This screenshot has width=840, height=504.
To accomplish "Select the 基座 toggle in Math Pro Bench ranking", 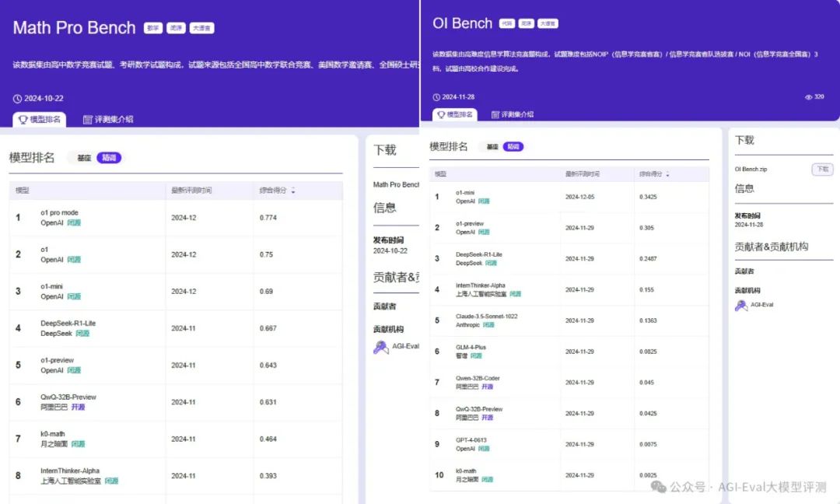I will pos(84,158).
